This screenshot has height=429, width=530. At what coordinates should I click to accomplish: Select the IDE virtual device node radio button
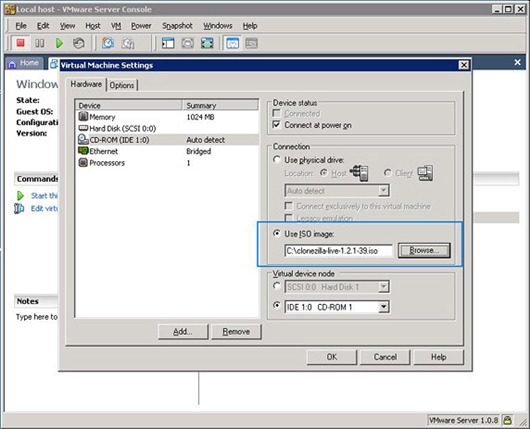coord(277,306)
